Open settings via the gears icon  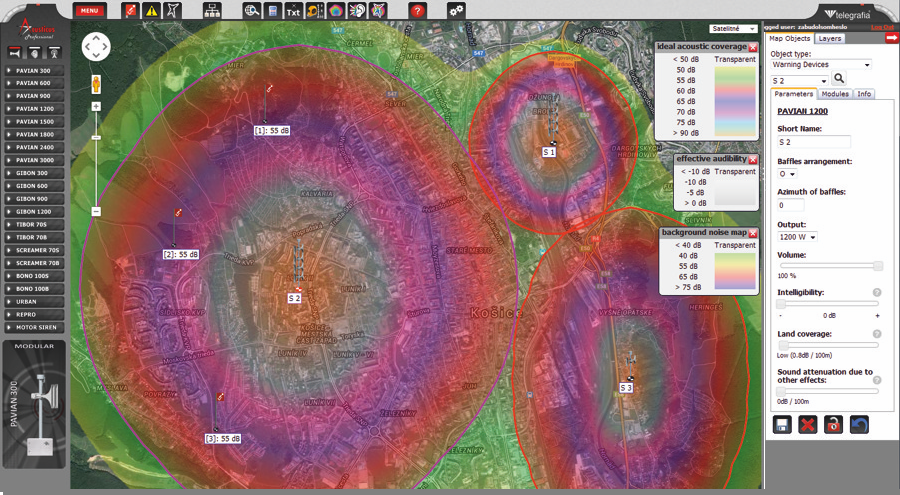coord(456,10)
